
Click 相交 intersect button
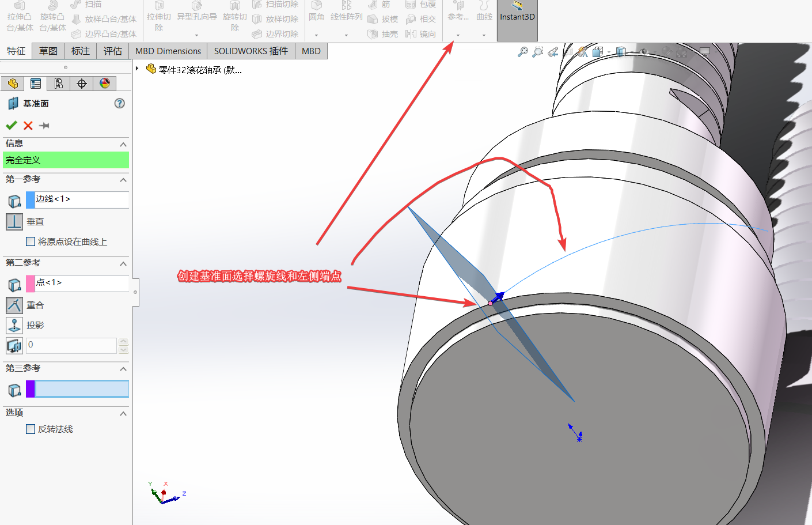(x=420, y=19)
